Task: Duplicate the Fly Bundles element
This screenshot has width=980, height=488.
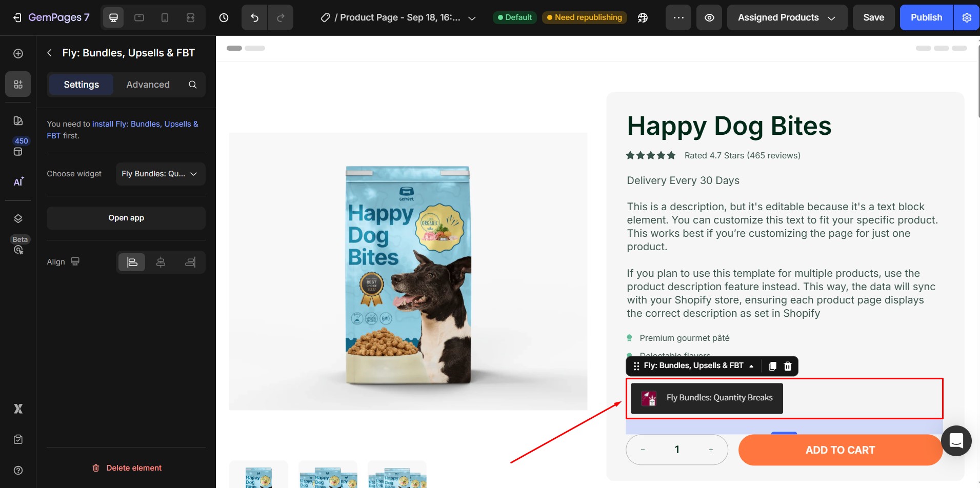Action: pos(772,366)
